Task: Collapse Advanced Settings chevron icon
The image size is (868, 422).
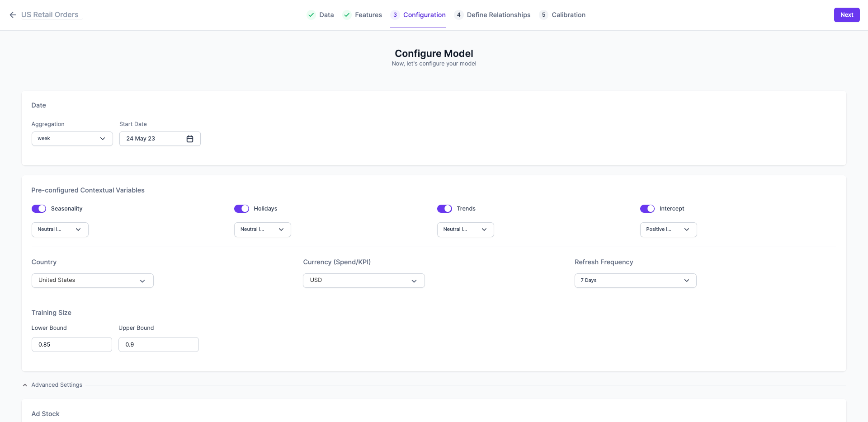Action: (25, 385)
